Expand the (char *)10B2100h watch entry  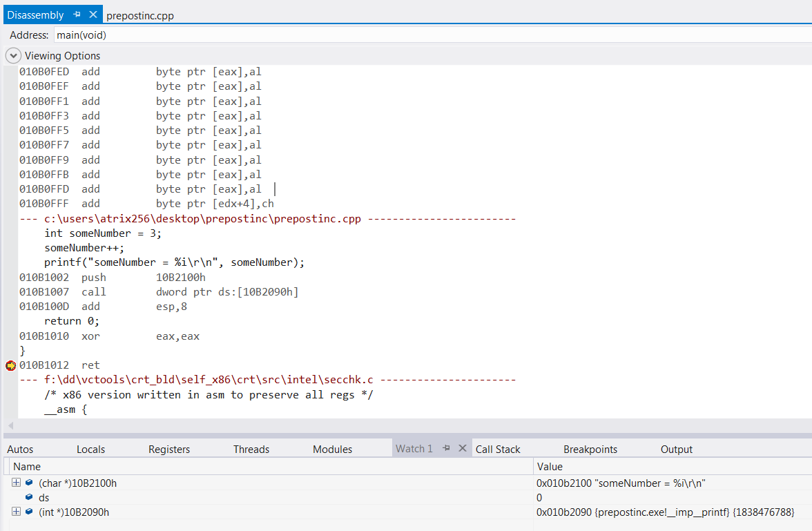pos(16,483)
